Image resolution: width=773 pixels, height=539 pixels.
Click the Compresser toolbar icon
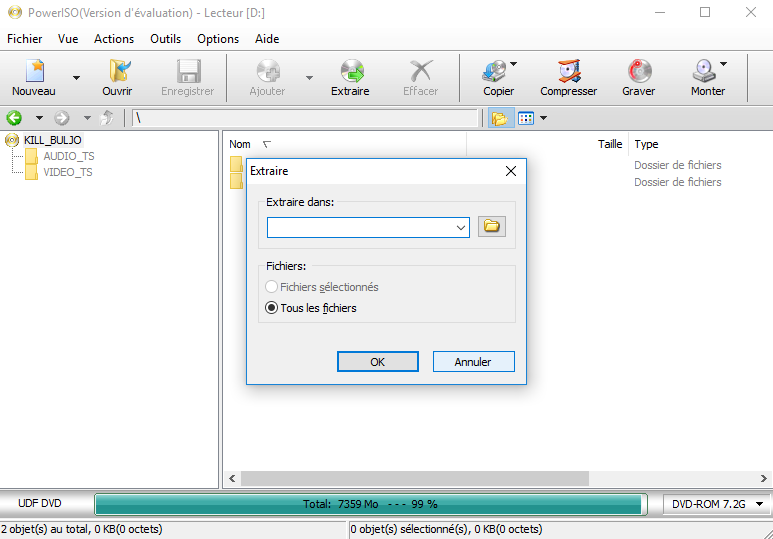(x=568, y=72)
